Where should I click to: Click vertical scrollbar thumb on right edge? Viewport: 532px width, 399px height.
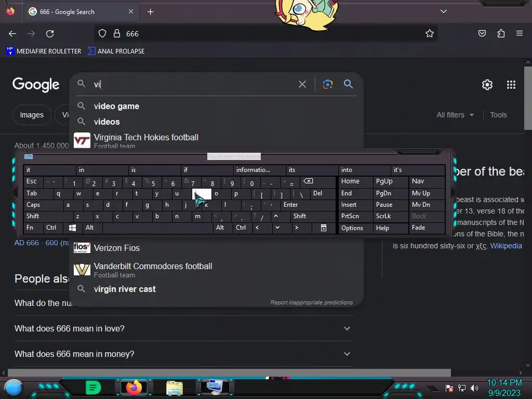[x=528, y=98]
